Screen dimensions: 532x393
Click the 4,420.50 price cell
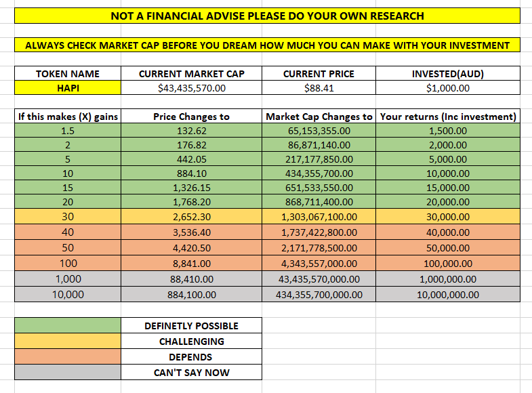point(191,247)
